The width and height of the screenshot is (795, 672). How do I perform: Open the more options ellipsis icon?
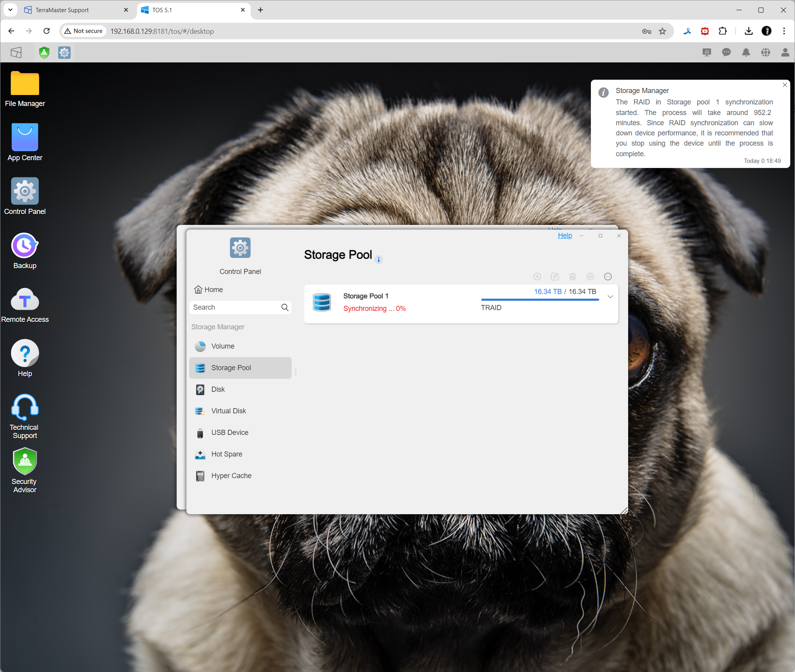coord(608,277)
